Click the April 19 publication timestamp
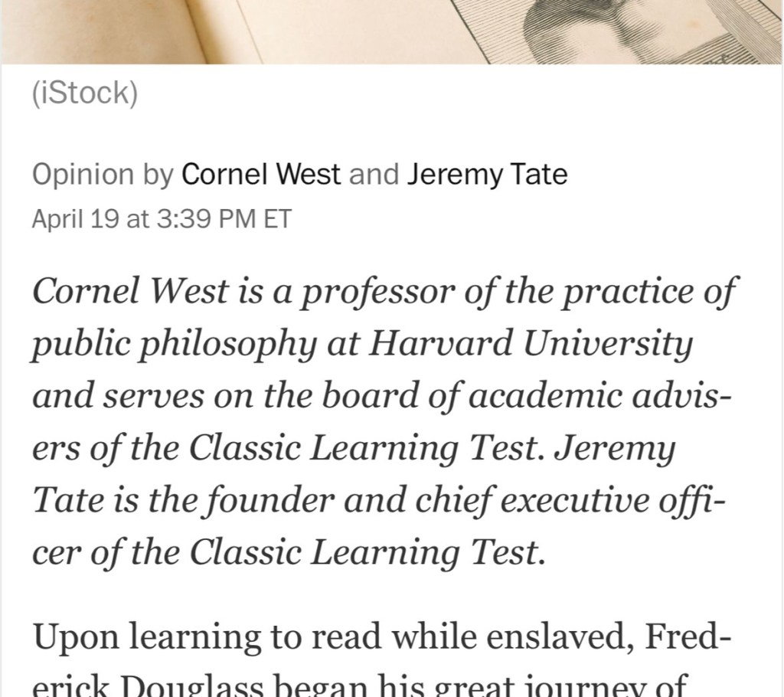Viewport: 784px width, 697px height. (x=162, y=218)
